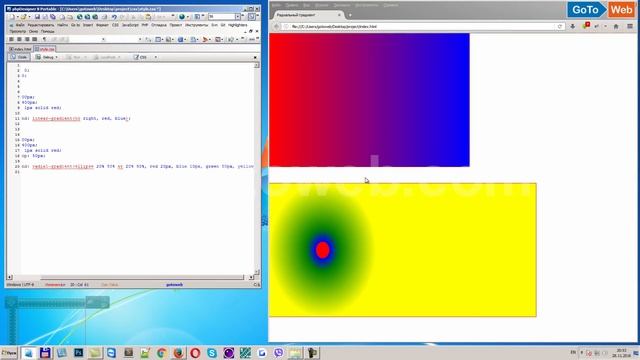Image resolution: width=640 pixels, height=360 pixels.
Task: Click the Save floppy disk icon in phpDesigner
Action: point(37,17)
